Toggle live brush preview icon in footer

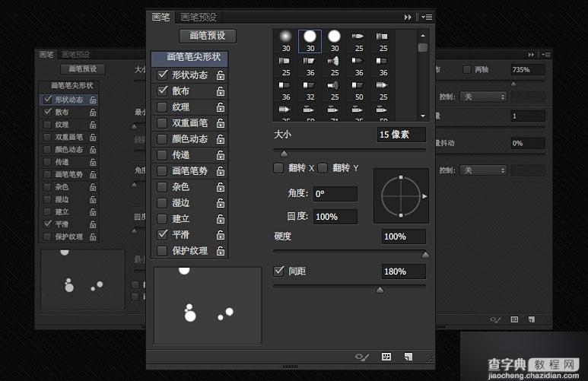click(363, 356)
